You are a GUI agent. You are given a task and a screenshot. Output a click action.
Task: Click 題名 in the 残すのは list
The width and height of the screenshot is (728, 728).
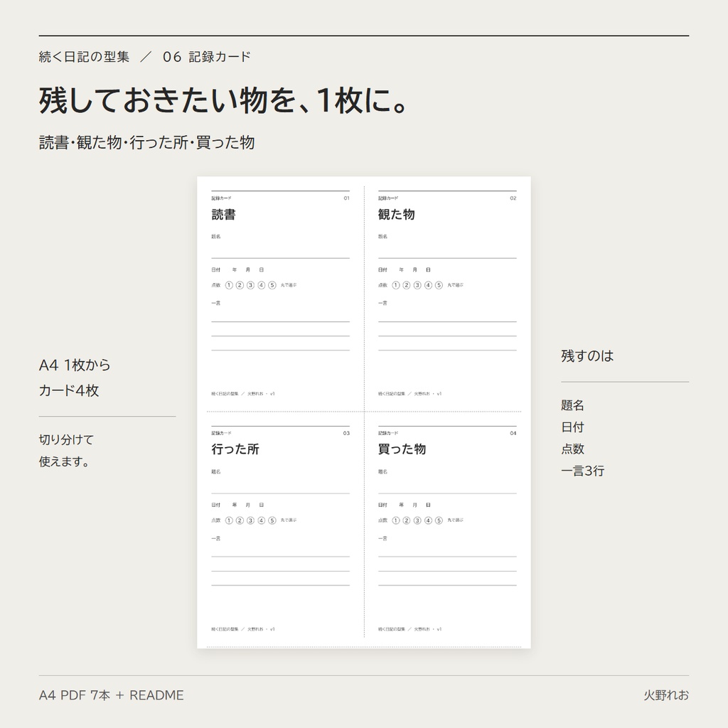pyautogui.click(x=572, y=405)
